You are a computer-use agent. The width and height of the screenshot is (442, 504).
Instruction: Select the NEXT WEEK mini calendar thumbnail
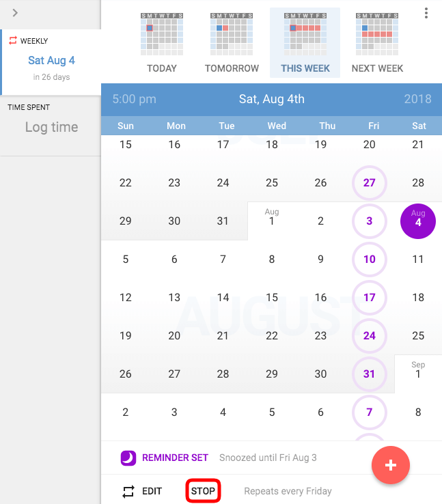click(x=377, y=34)
